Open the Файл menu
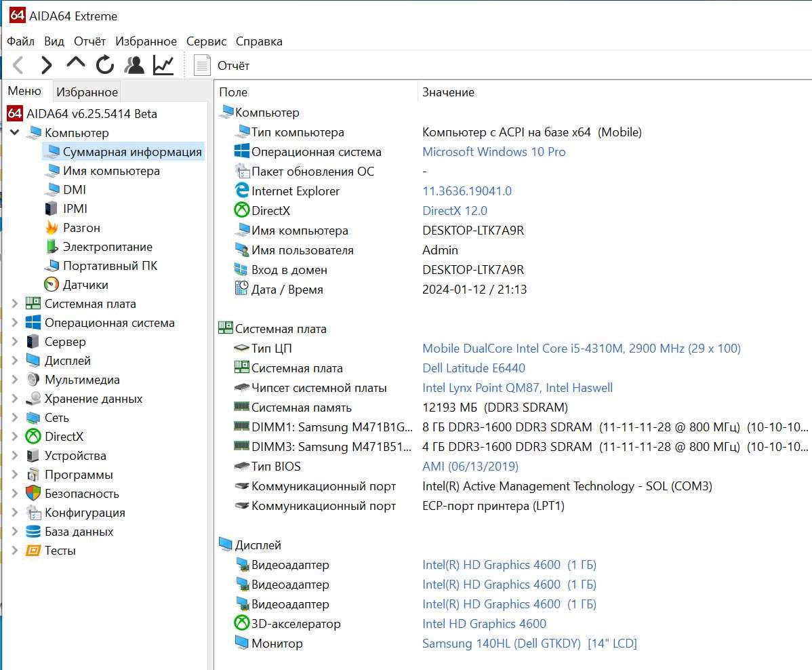Image resolution: width=812 pixels, height=670 pixels. tap(21, 41)
